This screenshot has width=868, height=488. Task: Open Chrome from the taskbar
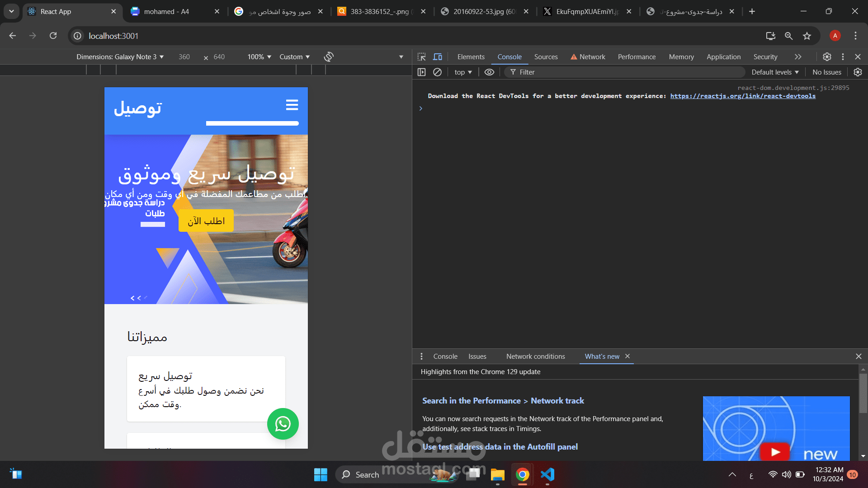pyautogui.click(x=523, y=474)
